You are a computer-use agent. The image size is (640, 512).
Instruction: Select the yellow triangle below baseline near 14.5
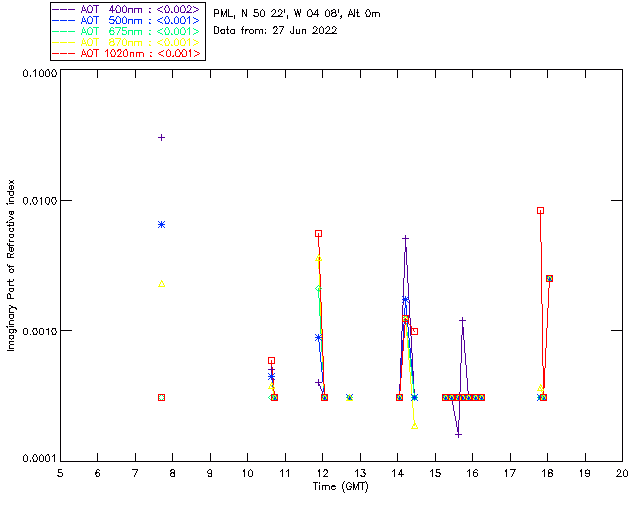tap(415, 426)
